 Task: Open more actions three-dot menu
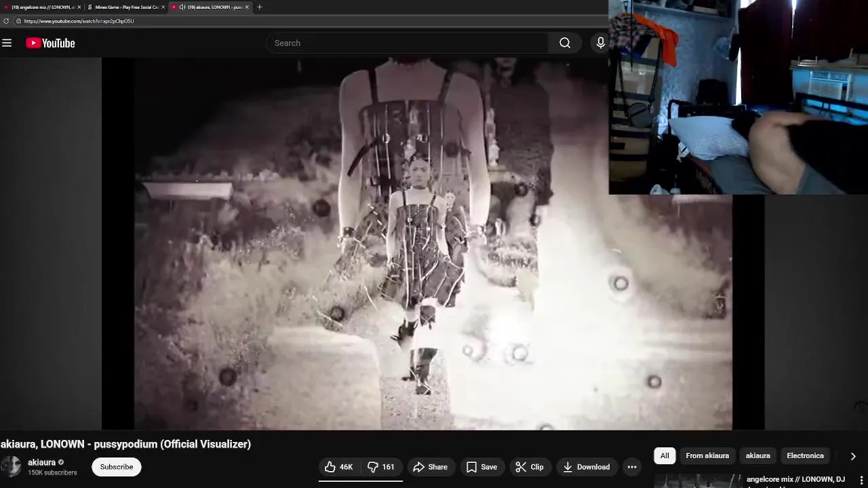click(632, 467)
